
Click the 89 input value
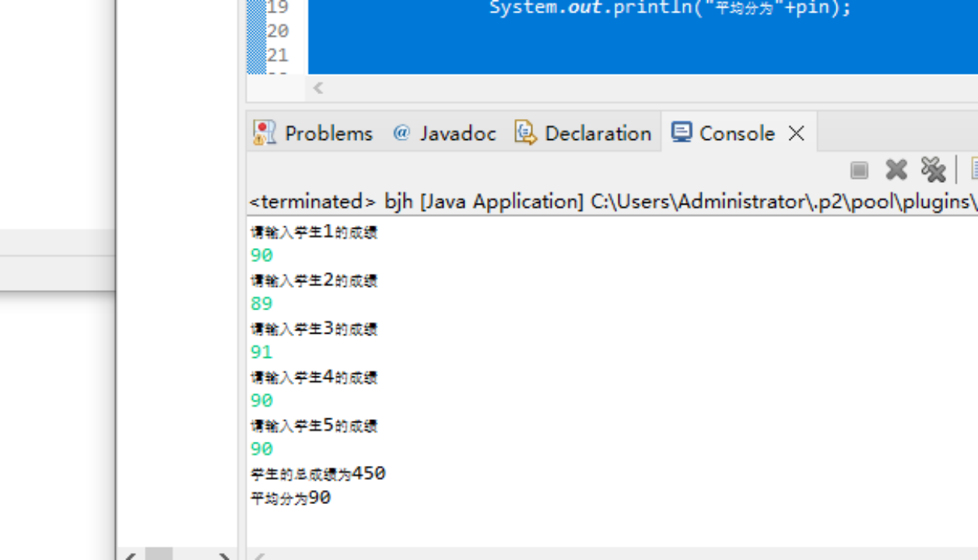261,304
